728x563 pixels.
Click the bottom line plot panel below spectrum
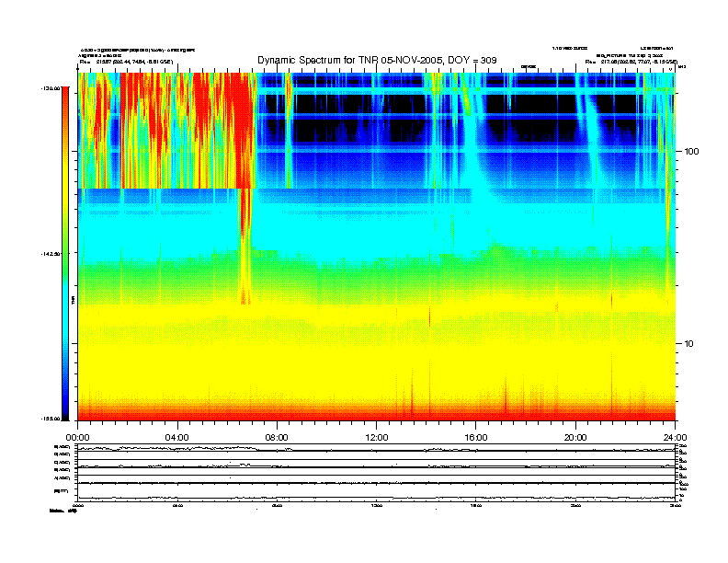pyautogui.click(x=377, y=491)
